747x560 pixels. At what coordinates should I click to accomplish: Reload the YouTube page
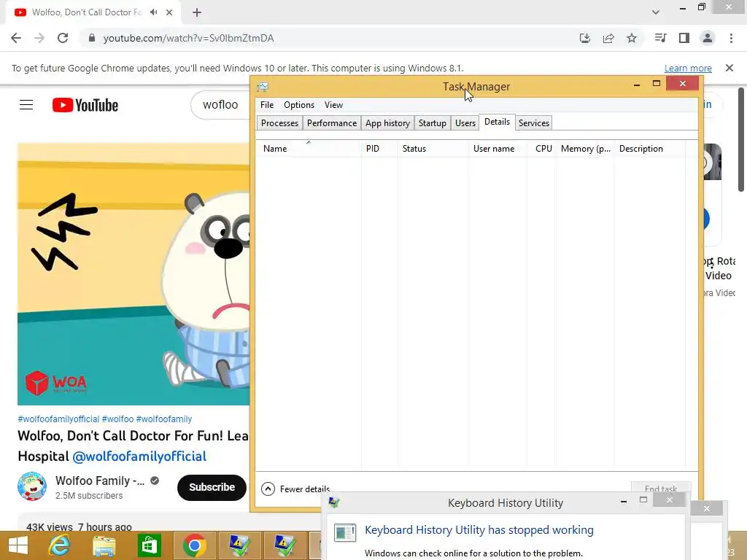click(63, 38)
